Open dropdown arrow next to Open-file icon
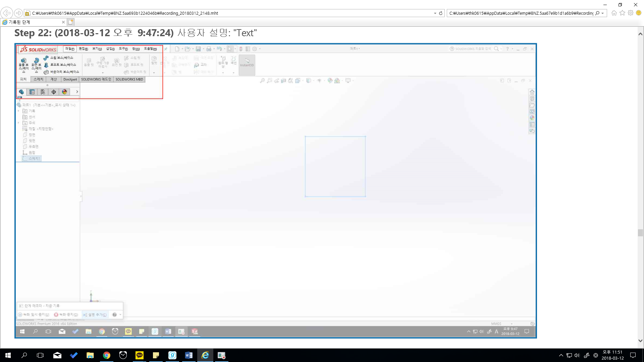 (193, 49)
